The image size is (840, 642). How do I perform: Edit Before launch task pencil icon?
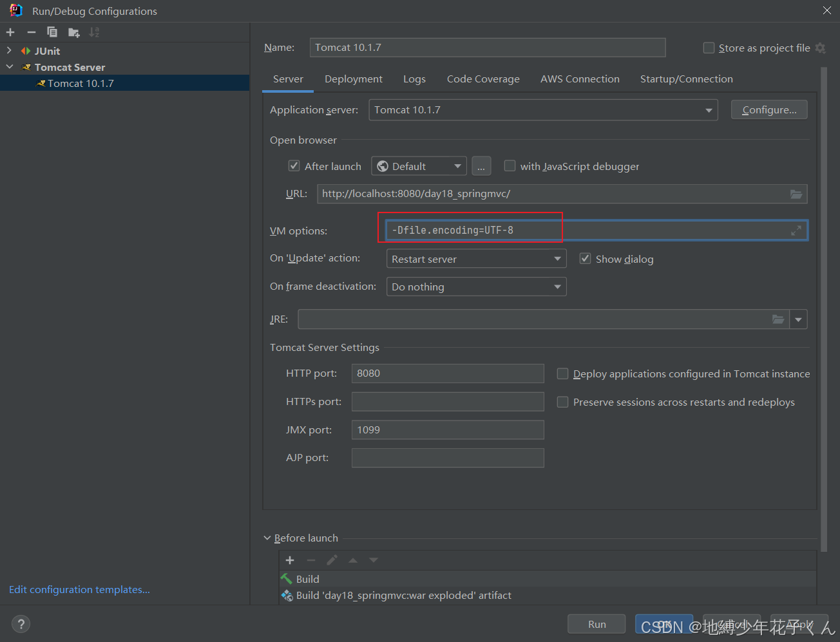332,560
